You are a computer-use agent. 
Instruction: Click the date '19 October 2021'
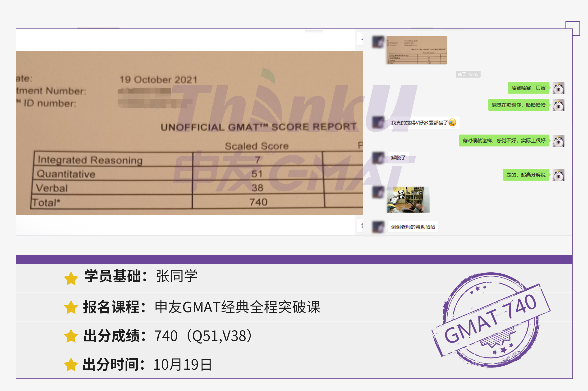pos(158,80)
